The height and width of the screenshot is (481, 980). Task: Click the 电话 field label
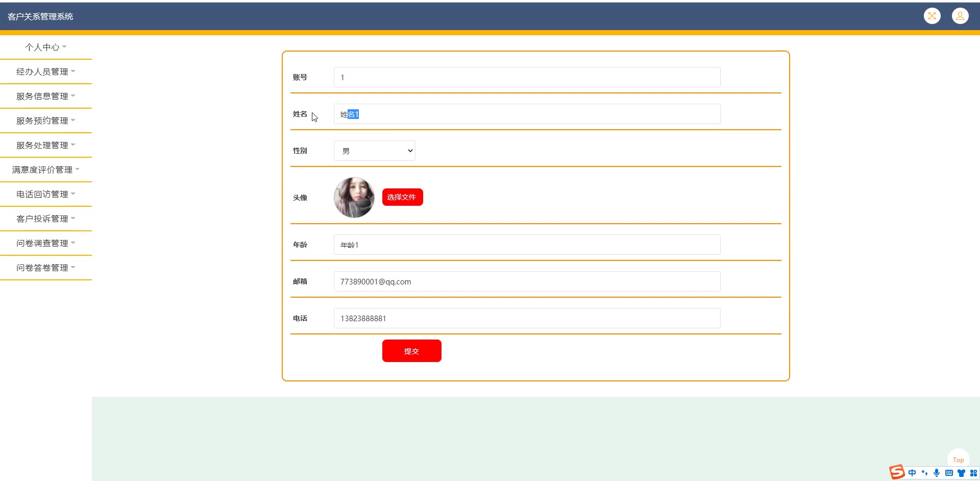tap(300, 318)
